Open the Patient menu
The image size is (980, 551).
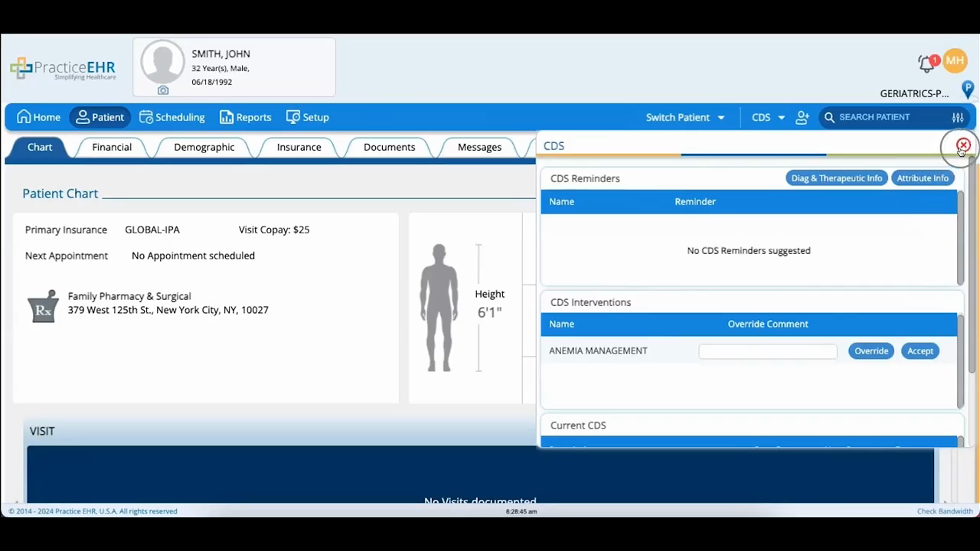(x=100, y=117)
